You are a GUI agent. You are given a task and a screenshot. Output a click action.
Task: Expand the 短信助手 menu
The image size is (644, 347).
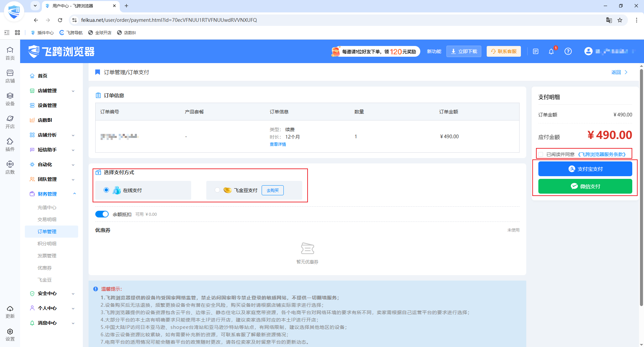[x=52, y=150]
